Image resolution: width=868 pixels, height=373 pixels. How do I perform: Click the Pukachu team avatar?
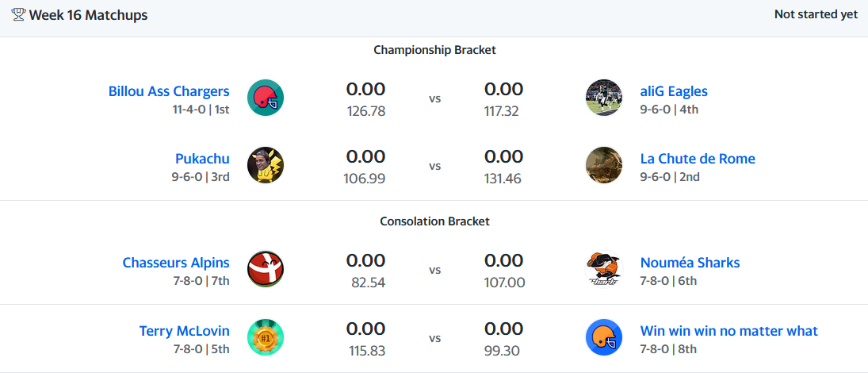tap(266, 166)
